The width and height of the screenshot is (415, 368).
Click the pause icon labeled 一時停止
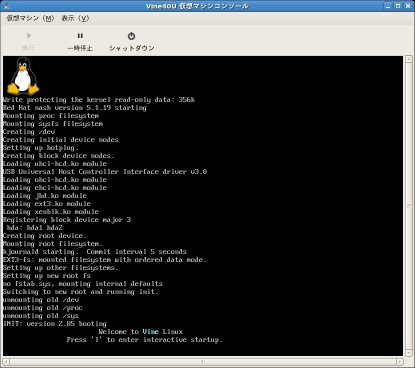click(80, 36)
